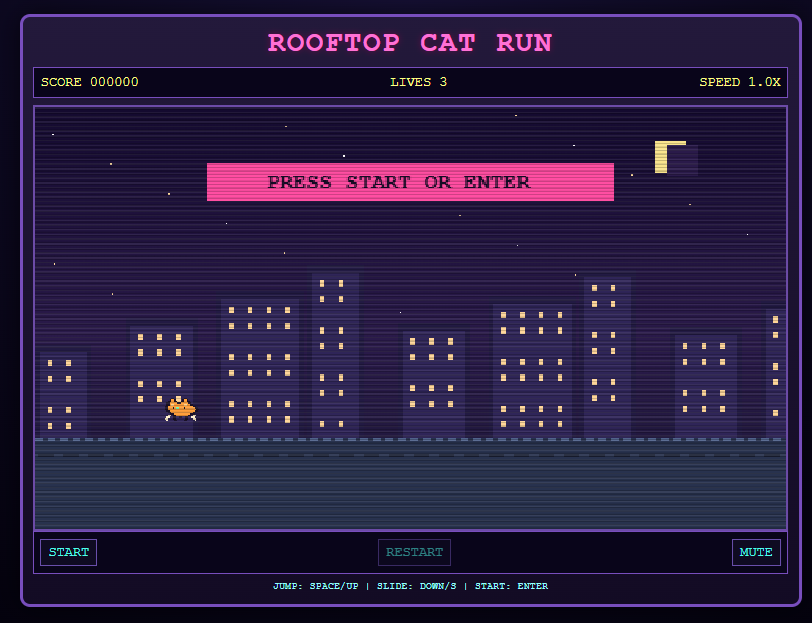
Task: Click the RESTART button
Action: 414,552
